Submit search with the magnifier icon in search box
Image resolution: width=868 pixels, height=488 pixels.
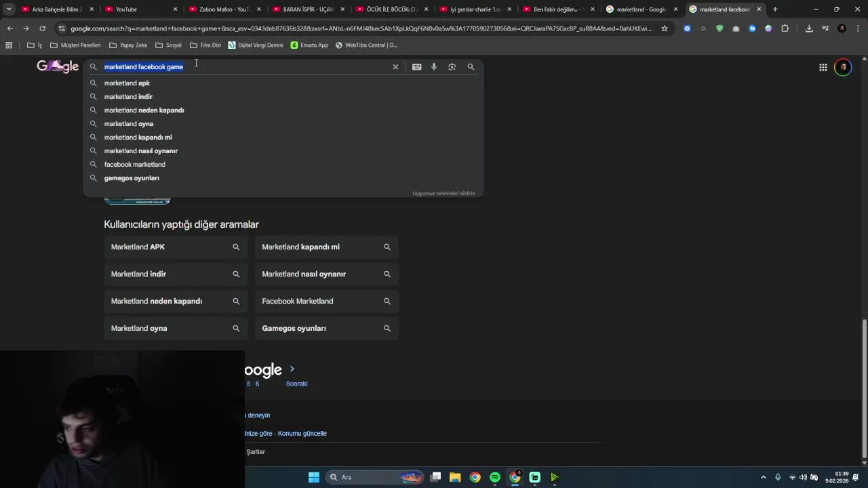coord(471,67)
